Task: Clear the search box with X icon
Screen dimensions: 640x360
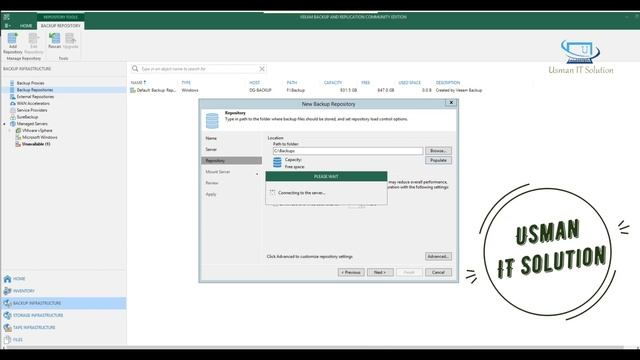Action: tap(262, 69)
